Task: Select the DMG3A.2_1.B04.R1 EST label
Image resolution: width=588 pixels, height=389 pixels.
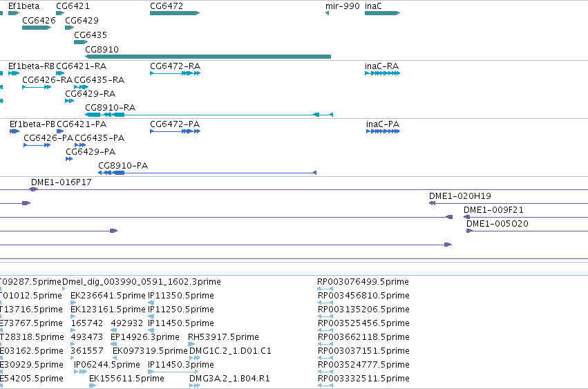Action: pos(229,379)
